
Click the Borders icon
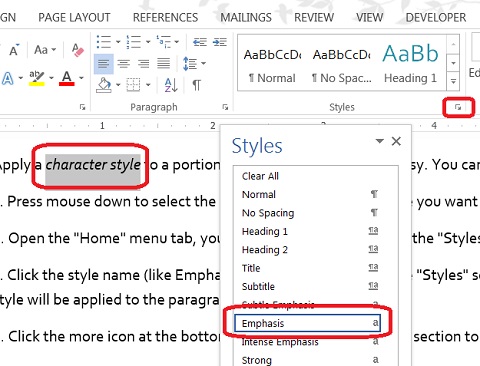(133, 85)
